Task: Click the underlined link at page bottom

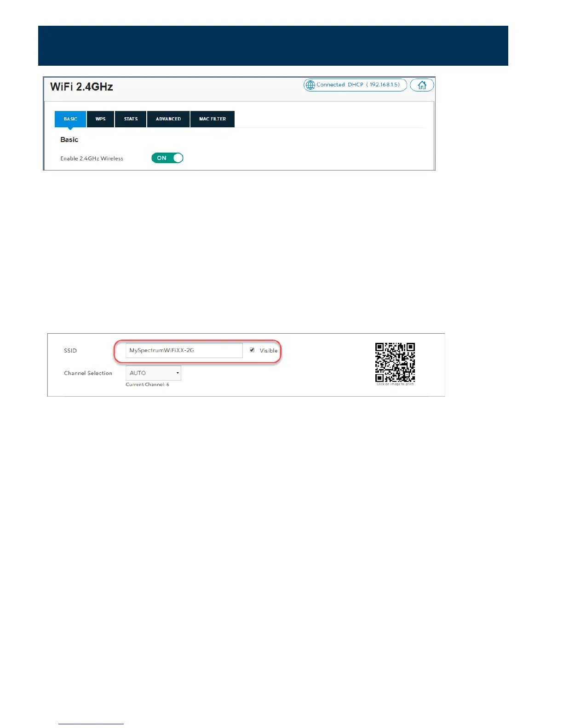Action: pos(91,723)
